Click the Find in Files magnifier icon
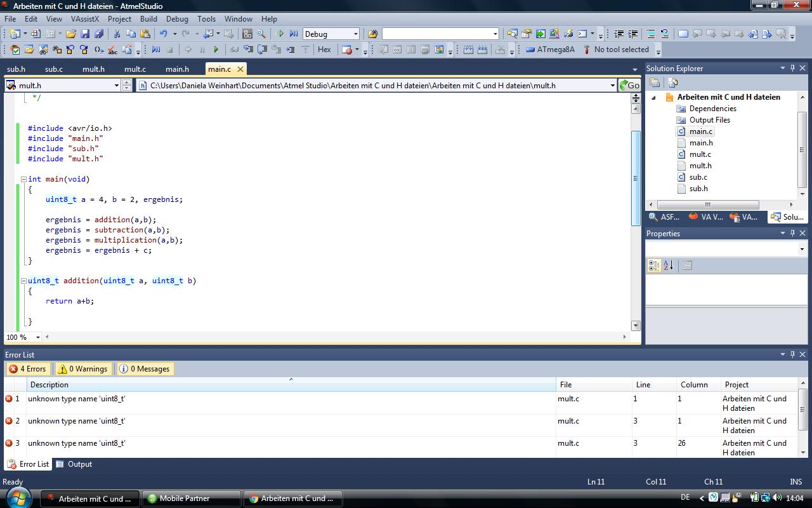This screenshot has height=508, width=812. (x=261, y=34)
